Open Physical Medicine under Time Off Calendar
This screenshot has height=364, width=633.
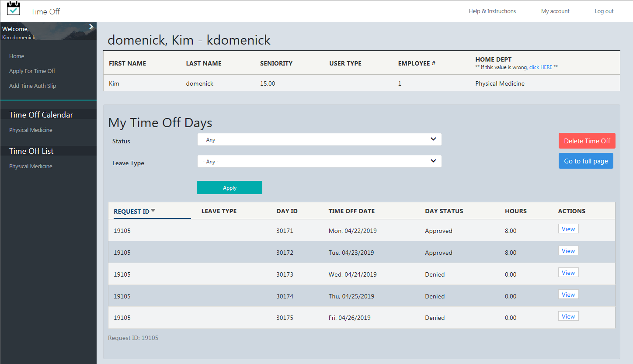[x=31, y=130]
